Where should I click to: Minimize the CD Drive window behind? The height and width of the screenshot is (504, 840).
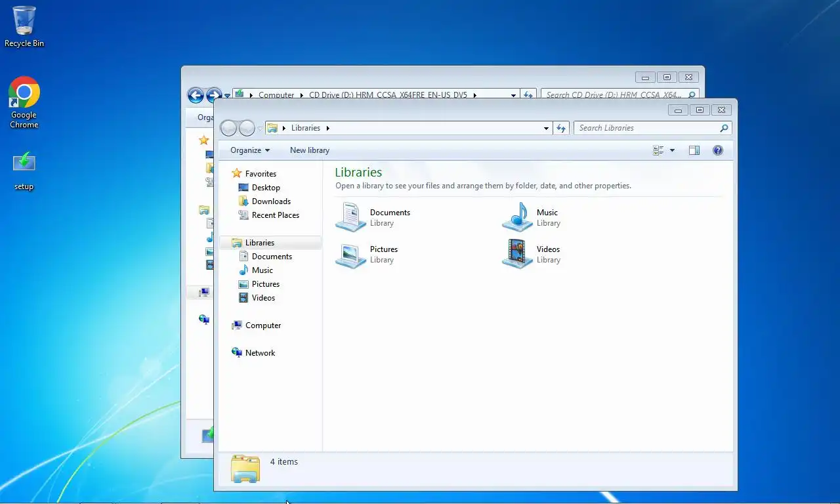(x=646, y=77)
